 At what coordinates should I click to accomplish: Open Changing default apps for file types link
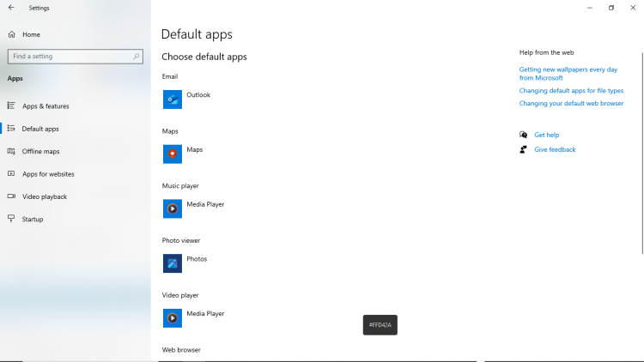[x=571, y=90]
